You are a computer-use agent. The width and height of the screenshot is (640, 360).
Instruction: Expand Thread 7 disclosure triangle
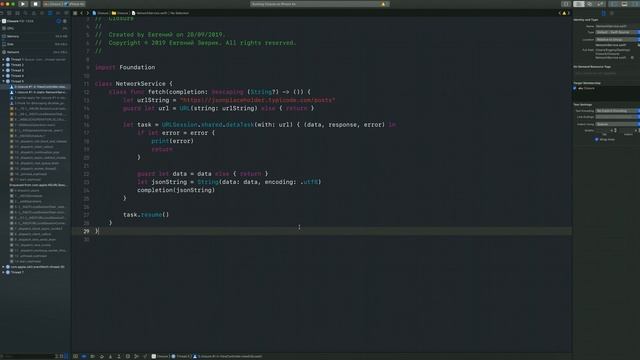(3, 272)
